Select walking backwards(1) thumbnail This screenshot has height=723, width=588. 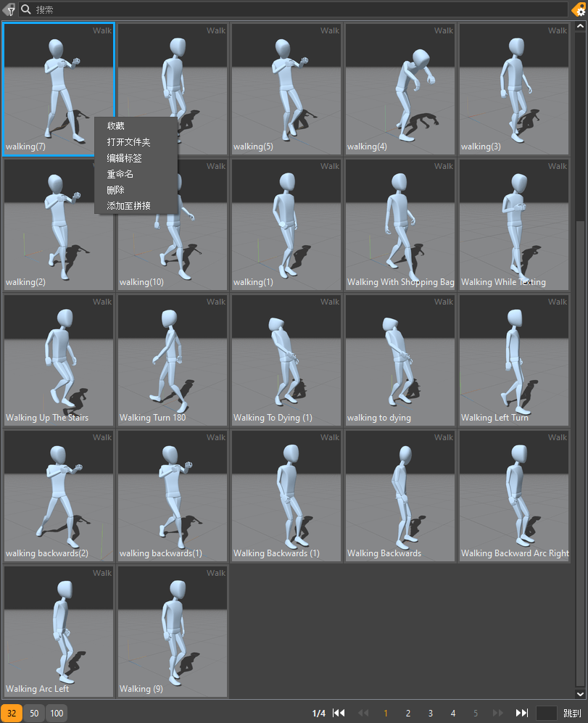(x=173, y=496)
